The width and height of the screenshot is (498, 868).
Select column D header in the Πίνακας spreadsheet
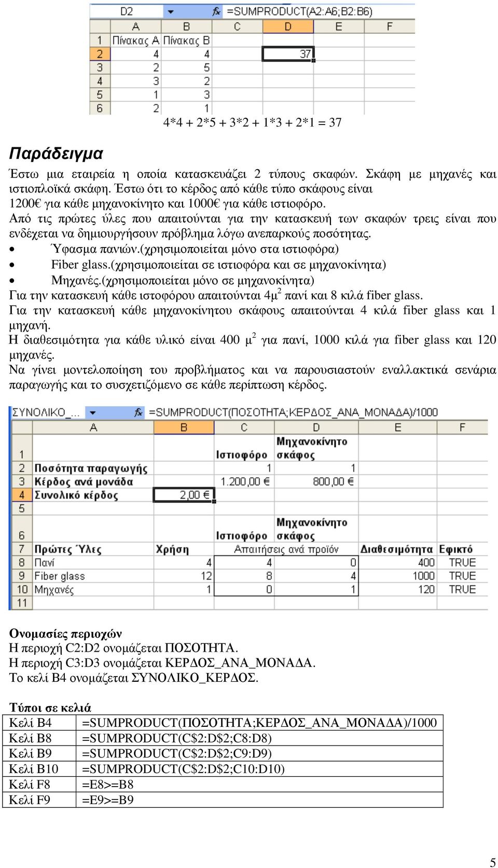pos(288,26)
